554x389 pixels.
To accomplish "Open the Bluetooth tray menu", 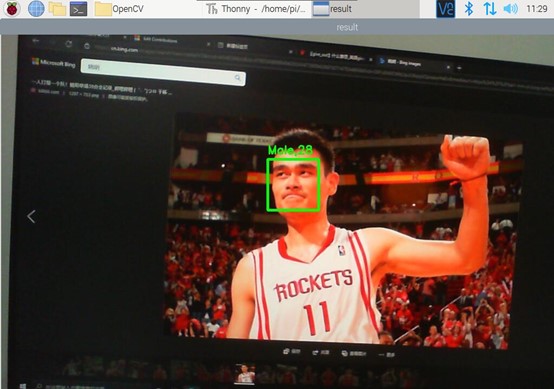I will 469,9.
